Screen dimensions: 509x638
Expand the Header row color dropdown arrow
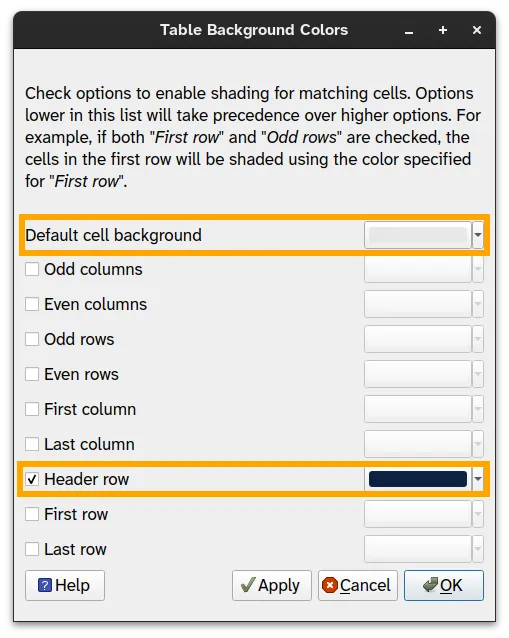tap(478, 479)
